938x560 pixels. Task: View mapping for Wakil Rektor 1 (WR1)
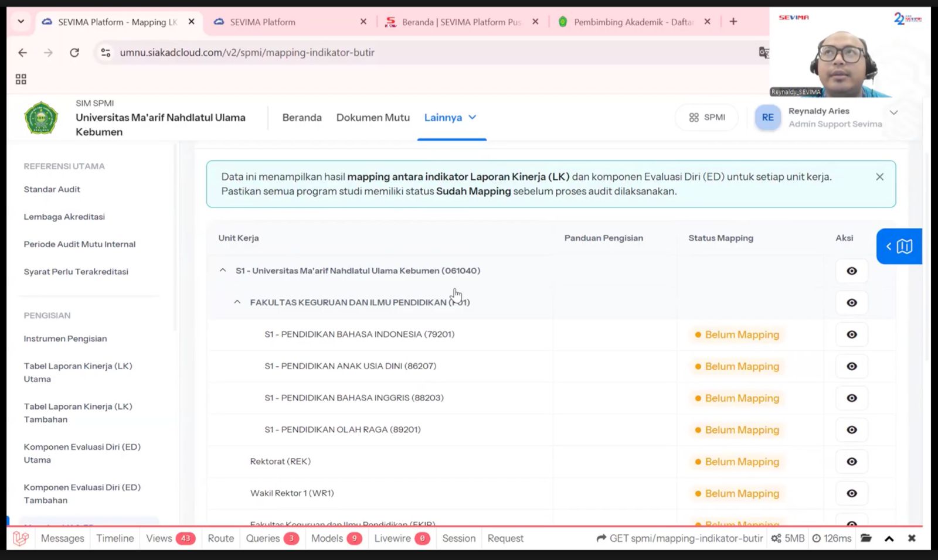[x=852, y=493]
